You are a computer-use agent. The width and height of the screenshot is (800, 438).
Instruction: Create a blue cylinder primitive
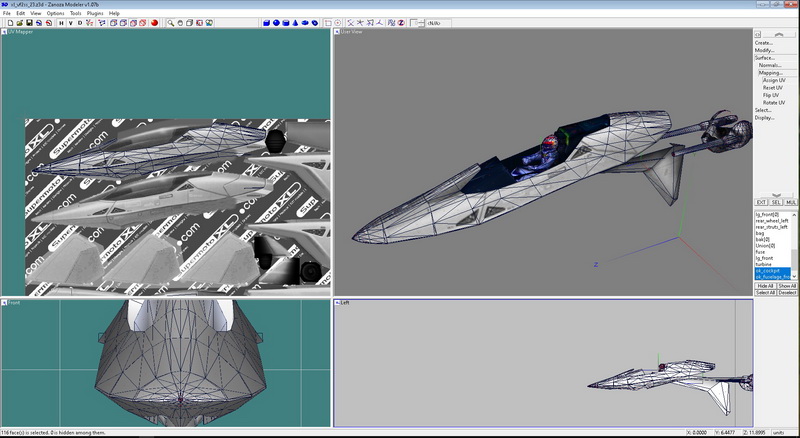pos(286,23)
